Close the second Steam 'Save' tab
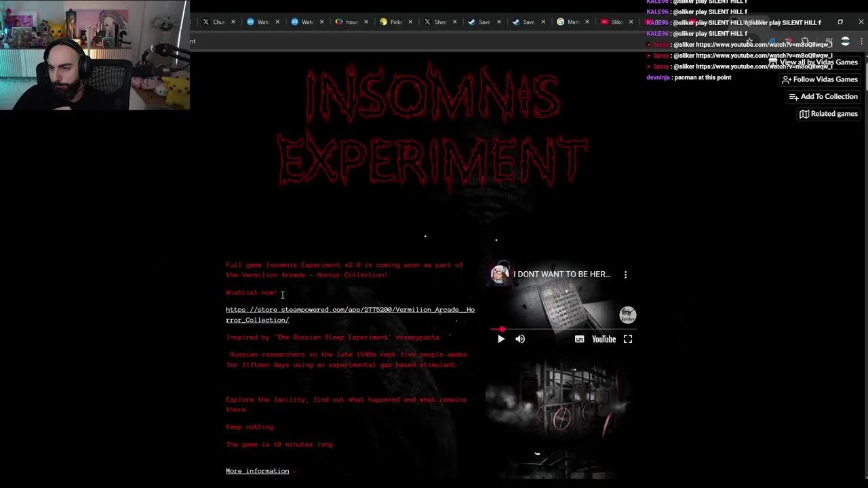Screen dimensions: 868x488 (x=542, y=22)
